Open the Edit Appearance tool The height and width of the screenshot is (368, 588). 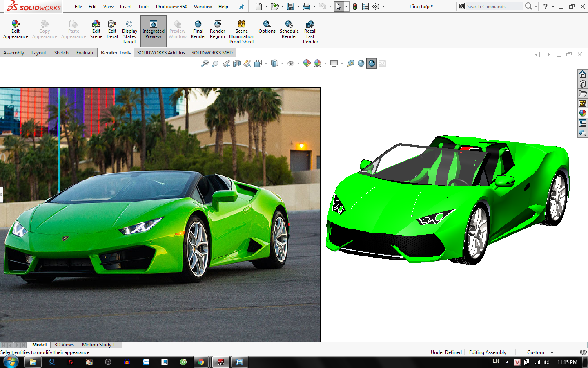pyautogui.click(x=16, y=29)
